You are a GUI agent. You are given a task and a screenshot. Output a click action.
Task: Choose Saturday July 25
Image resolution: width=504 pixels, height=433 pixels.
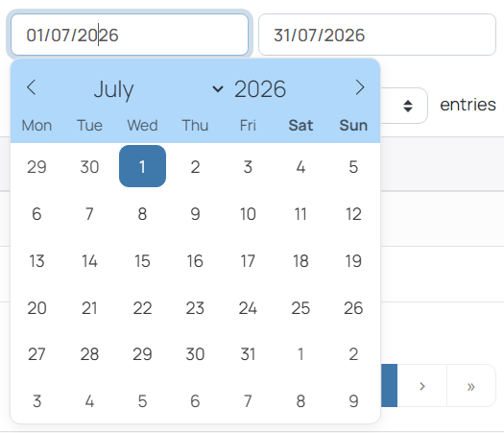tap(300, 307)
